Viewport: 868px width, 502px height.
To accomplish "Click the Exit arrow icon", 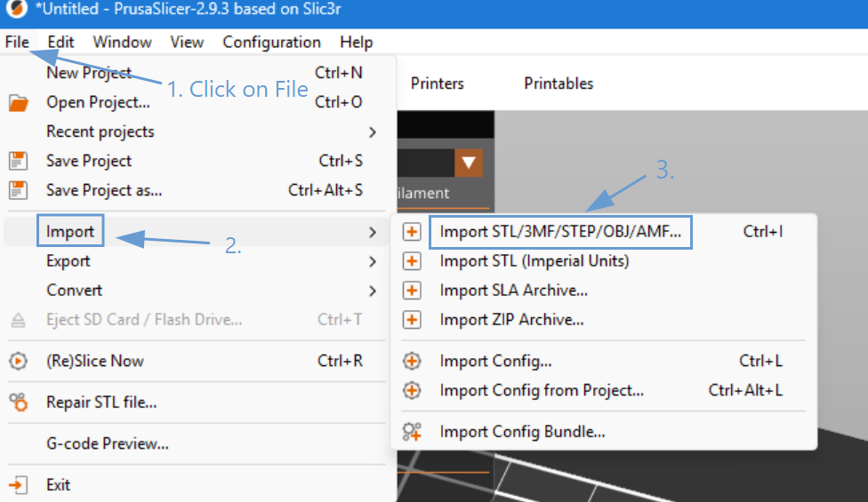I will (19, 485).
